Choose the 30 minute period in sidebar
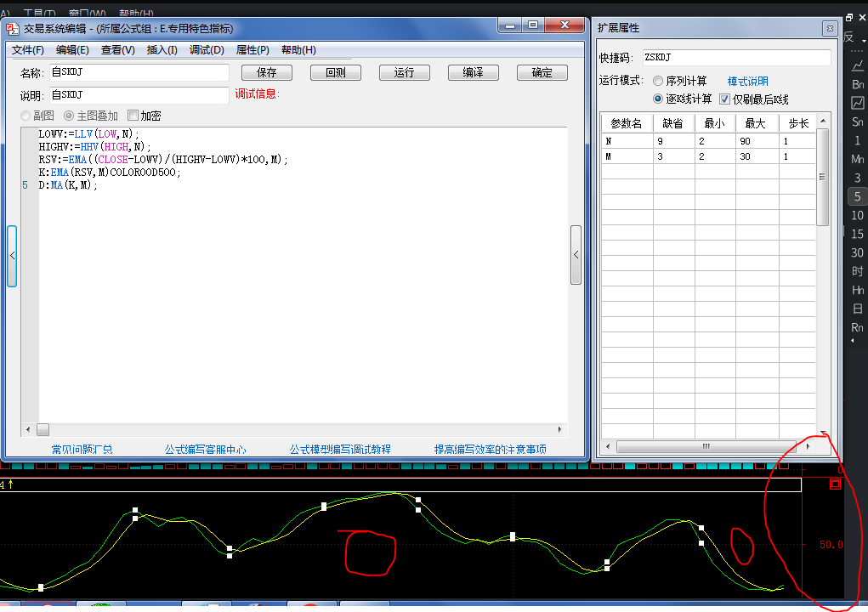 858,253
